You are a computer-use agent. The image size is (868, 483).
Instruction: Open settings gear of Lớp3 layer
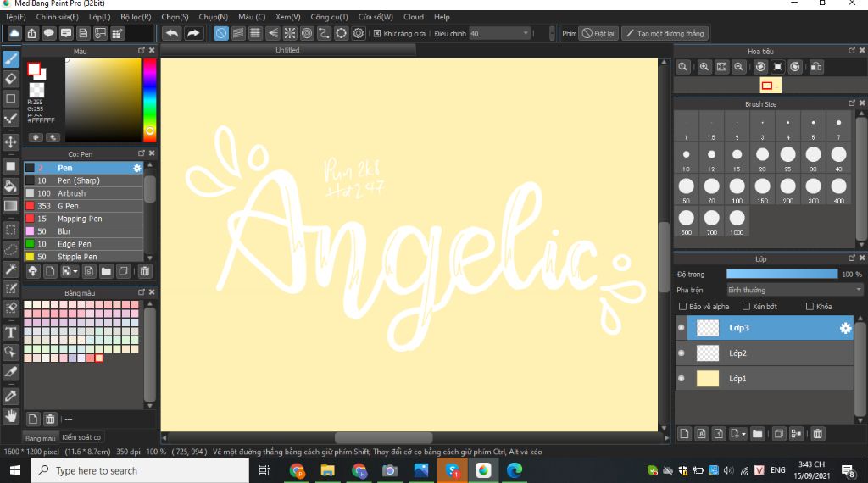(x=845, y=328)
